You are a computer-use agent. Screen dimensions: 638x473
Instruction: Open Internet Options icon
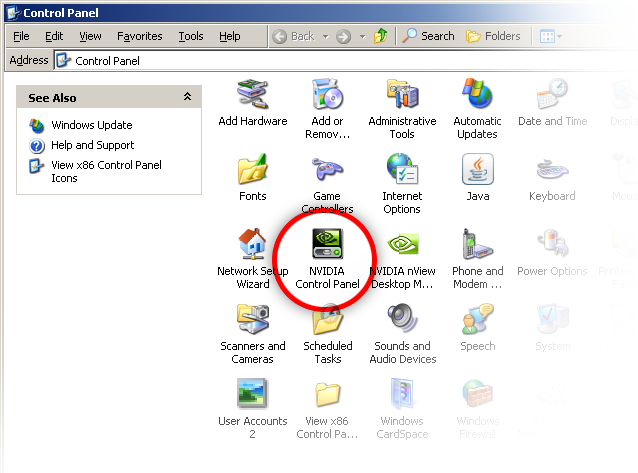402,169
